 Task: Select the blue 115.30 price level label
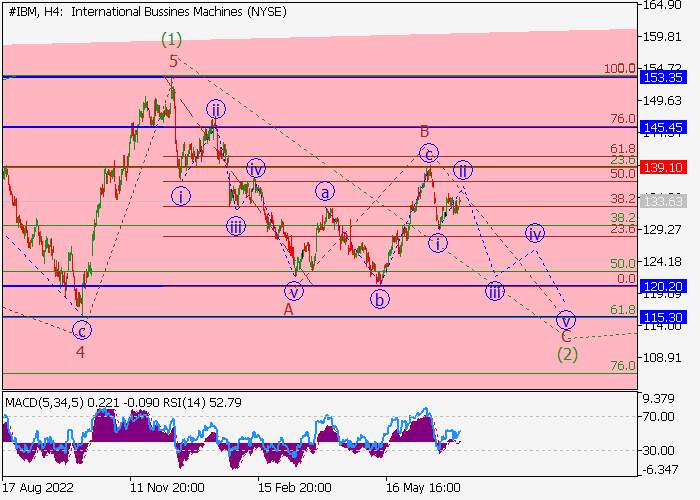(663, 317)
